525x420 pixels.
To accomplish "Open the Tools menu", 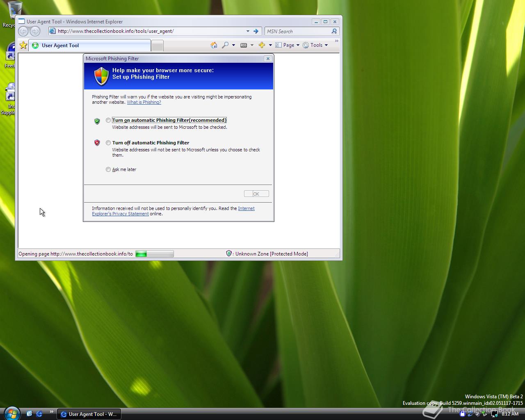I will click(315, 45).
